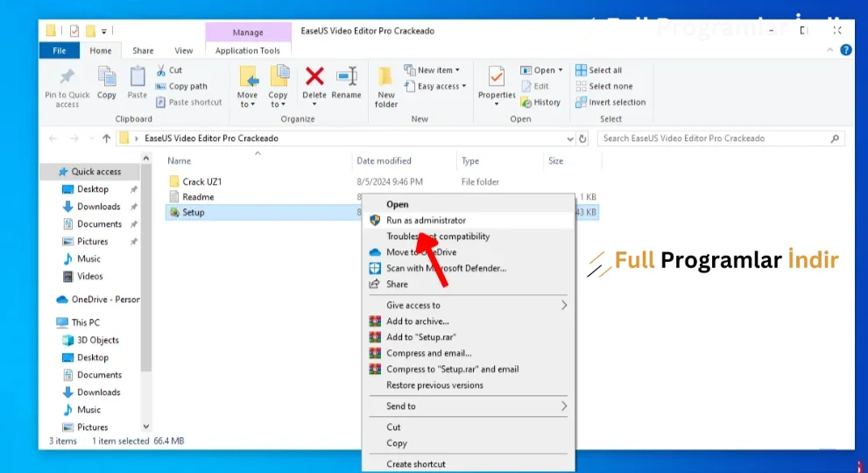Refresh the folder via address bar

click(582, 138)
